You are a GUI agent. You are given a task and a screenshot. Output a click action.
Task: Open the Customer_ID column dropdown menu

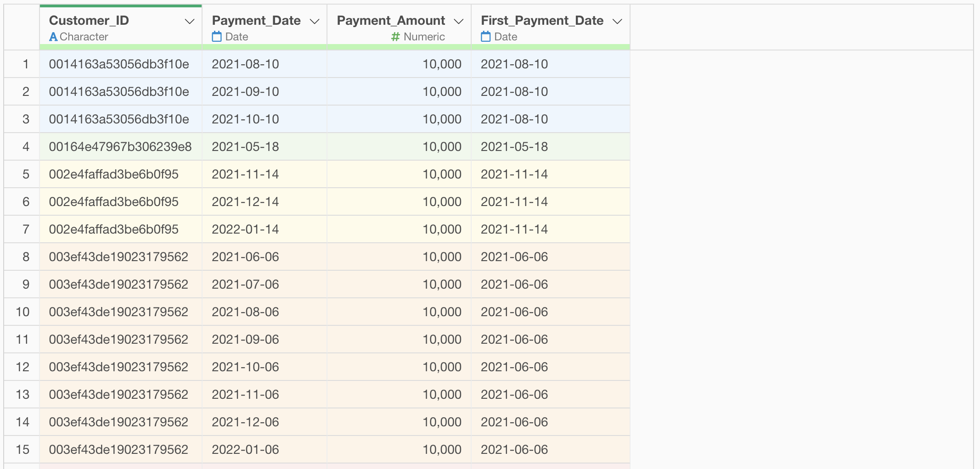189,22
